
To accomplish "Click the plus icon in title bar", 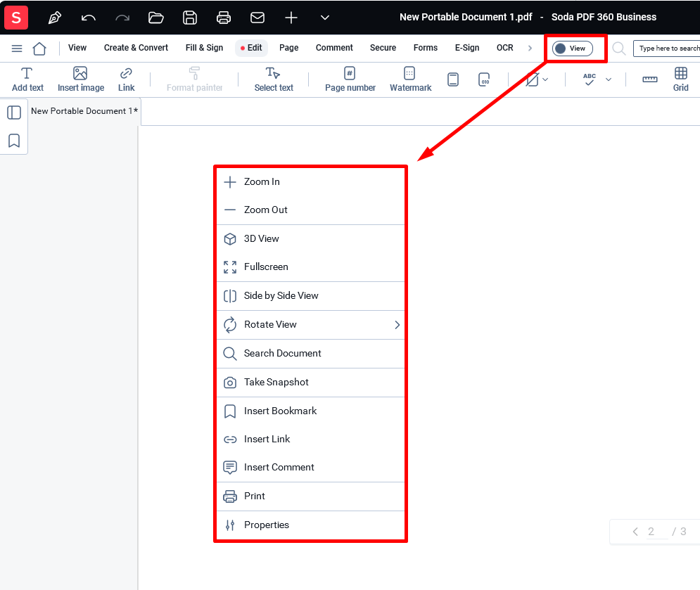I will tap(291, 18).
